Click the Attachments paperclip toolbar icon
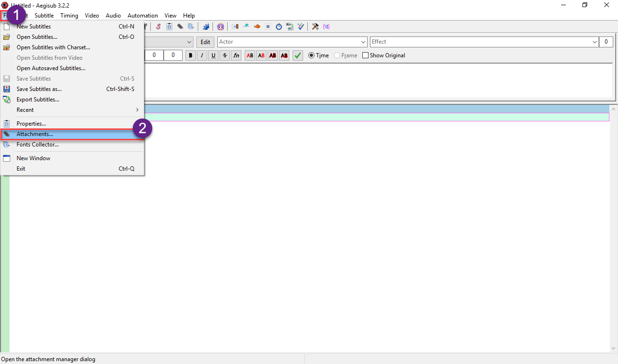This screenshot has height=364, width=618. 180,27
